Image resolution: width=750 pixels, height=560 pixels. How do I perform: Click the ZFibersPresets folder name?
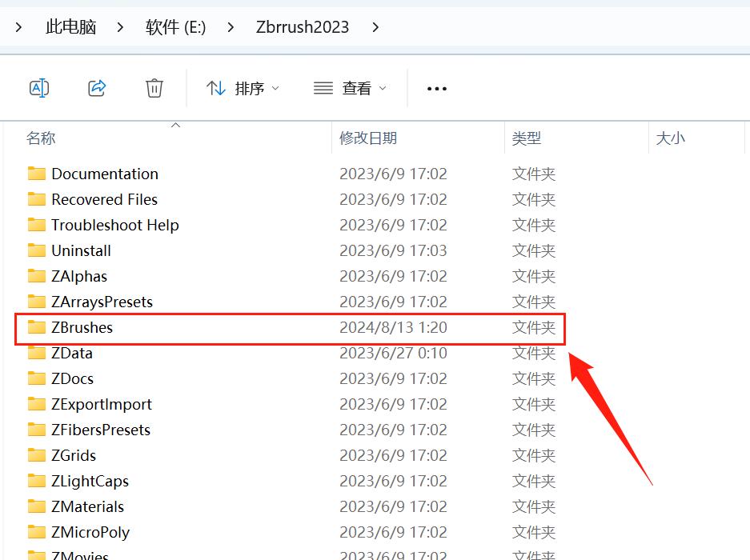(x=101, y=430)
